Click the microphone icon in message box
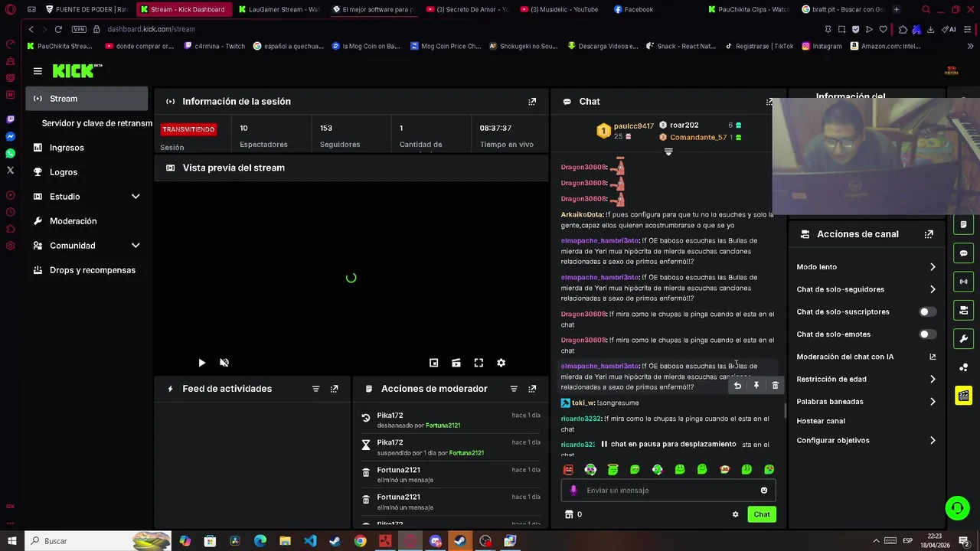Screen dimensions: 980x551 [x=573, y=491]
